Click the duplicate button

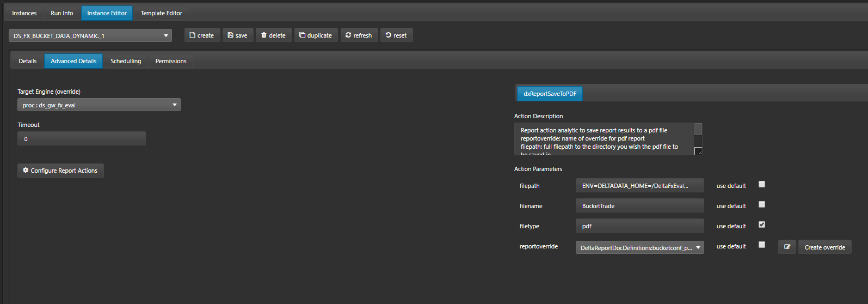316,35
